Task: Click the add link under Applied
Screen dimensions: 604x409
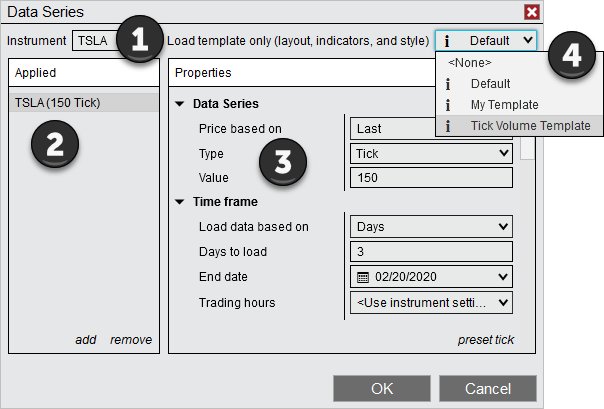Action: pos(86,340)
